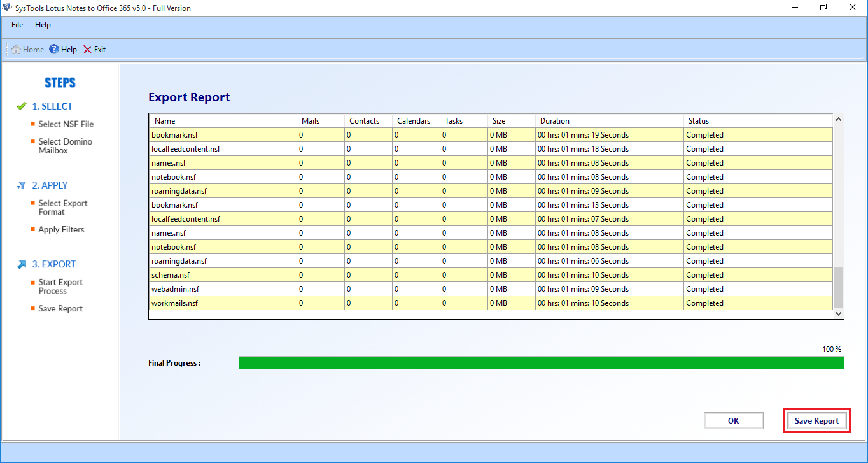This screenshot has height=463, width=868.
Task: Click the export icon beside step 3 EXPORT
Action: (22, 264)
